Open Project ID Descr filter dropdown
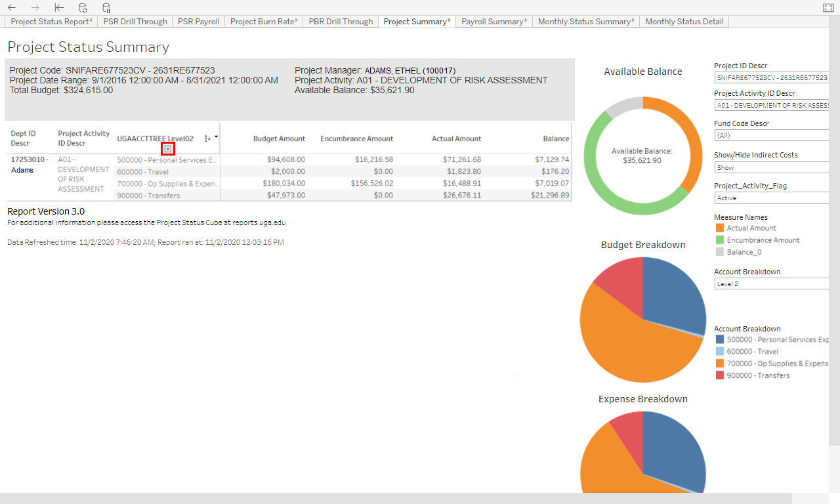840x504 pixels. [x=772, y=77]
